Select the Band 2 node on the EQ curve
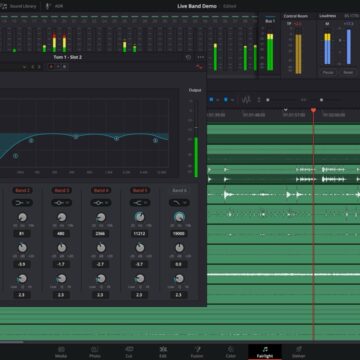The height and width of the screenshot is (360, 360). point(31,141)
